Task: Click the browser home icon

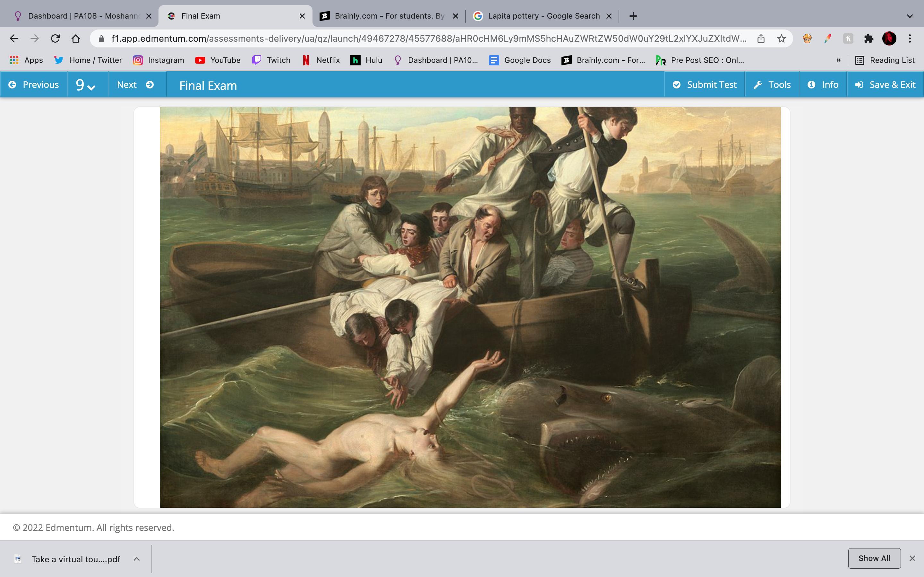Action: point(76,38)
